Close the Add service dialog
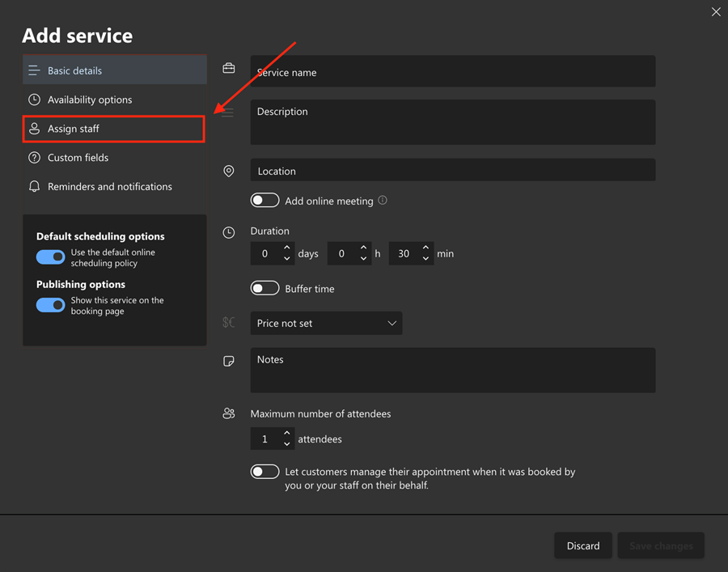728x572 pixels. pyautogui.click(x=716, y=12)
